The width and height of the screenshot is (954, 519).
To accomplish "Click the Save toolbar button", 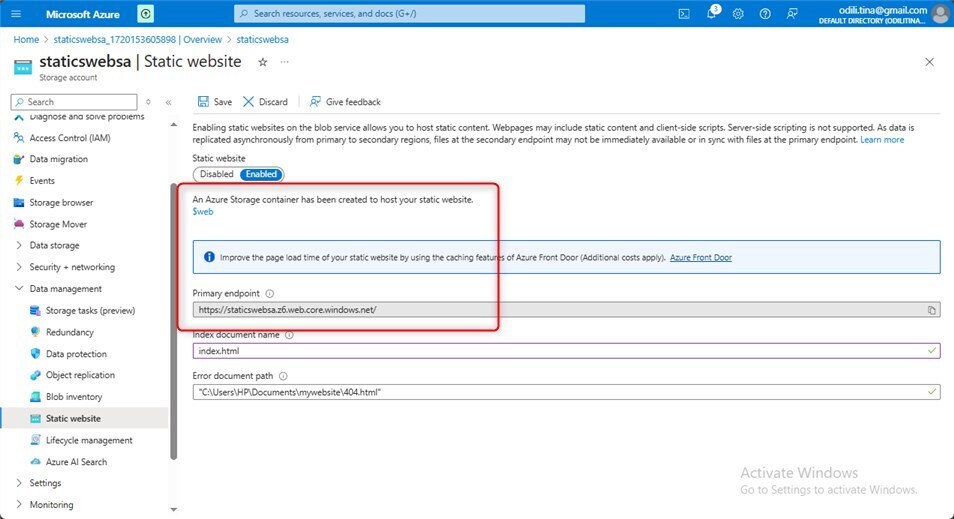I will [215, 102].
